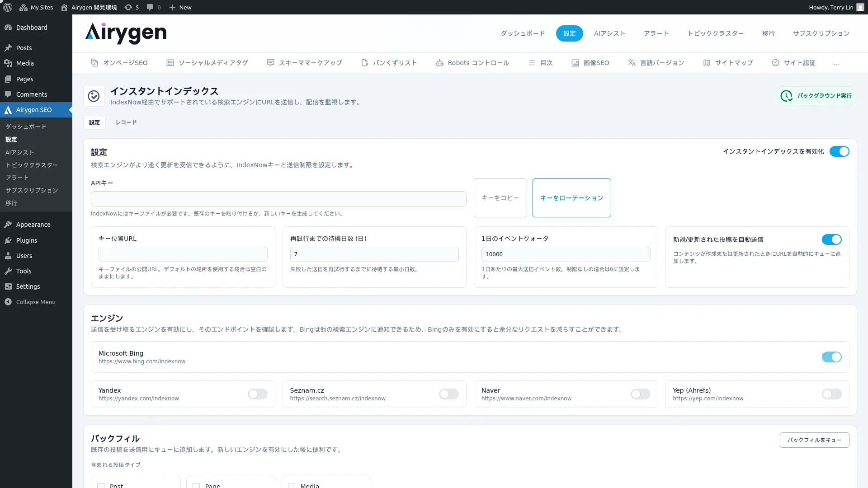Open the comments bubble showing 0
This screenshot has width=868, height=488.
154,7
